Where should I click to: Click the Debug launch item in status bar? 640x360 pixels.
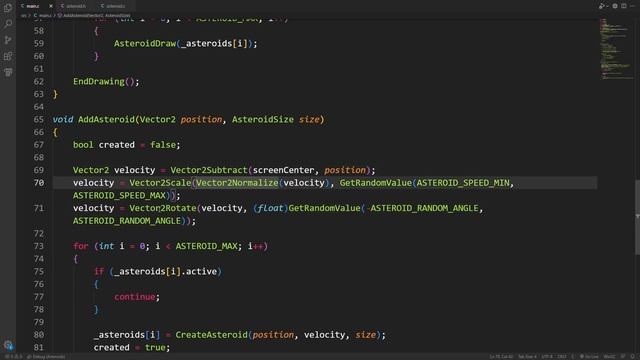pyautogui.click(x=47, y=357)
